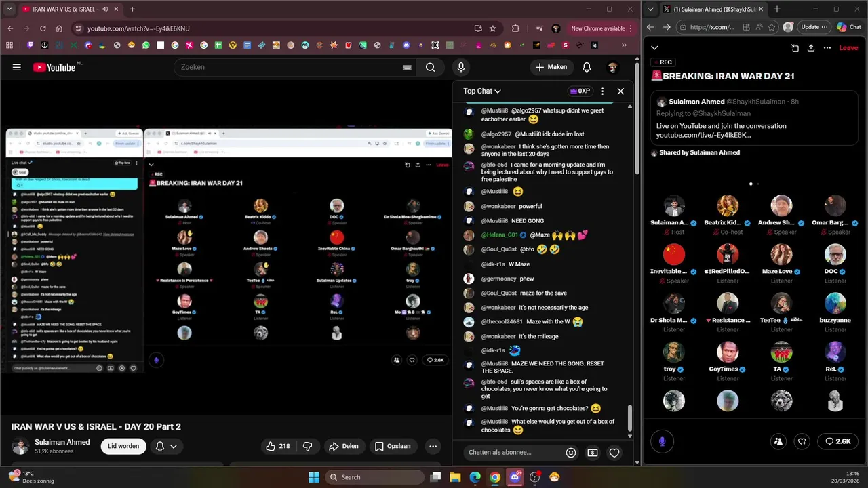Viewport: 868px width, 488px height.
Task: Expand Chrome tab search chevron
Action: (x=9, y=9)
